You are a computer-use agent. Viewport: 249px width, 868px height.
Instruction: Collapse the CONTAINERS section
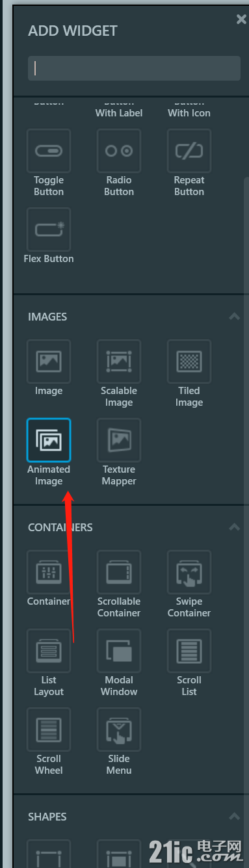coord(234,527)
